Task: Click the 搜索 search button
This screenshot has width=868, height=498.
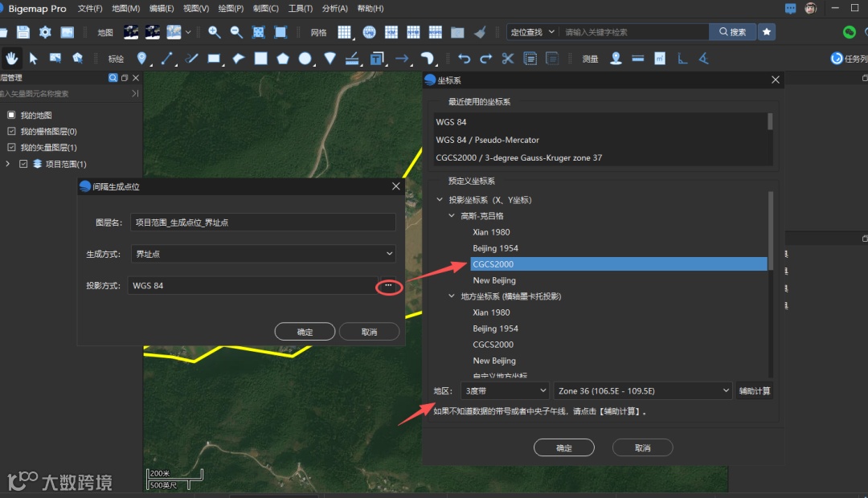Action: tap(732, 32)
